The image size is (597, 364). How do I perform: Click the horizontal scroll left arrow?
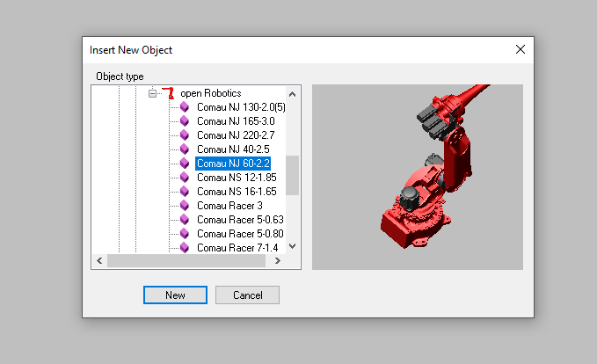[x=99, y=261]
